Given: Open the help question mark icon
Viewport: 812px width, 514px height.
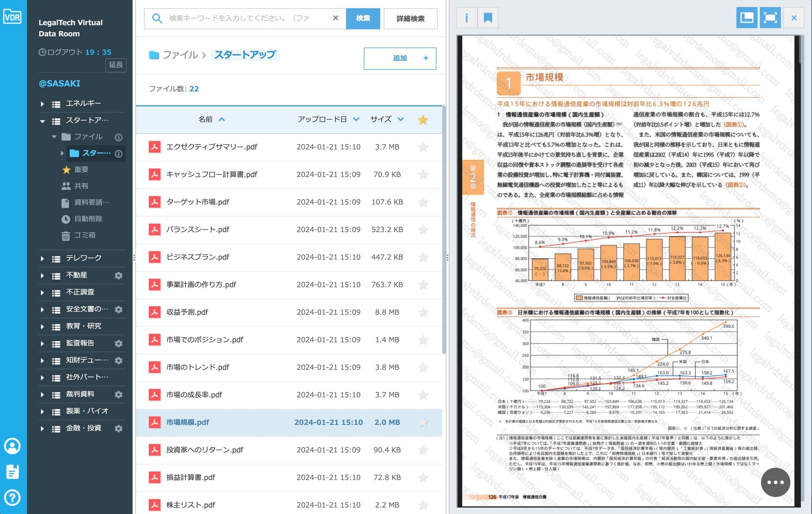Looking at the screenshot, I should tap(12, 497).
